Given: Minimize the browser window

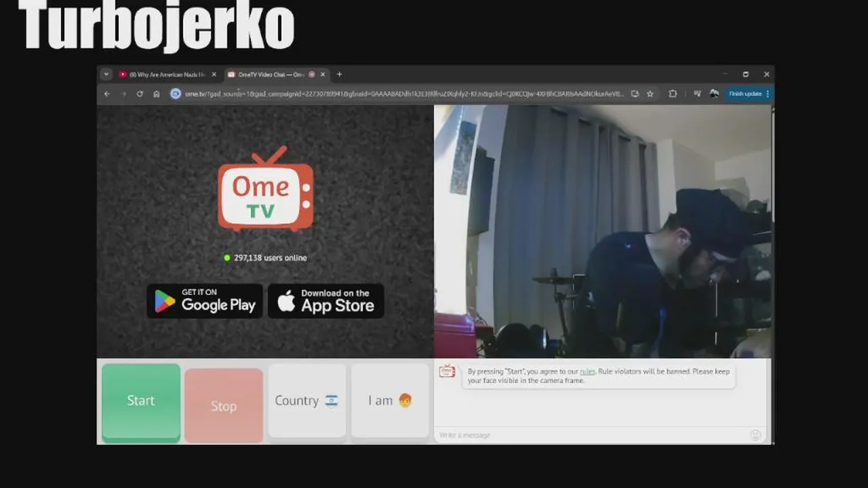Looking at the screenshot, I should tap(724, 75).
